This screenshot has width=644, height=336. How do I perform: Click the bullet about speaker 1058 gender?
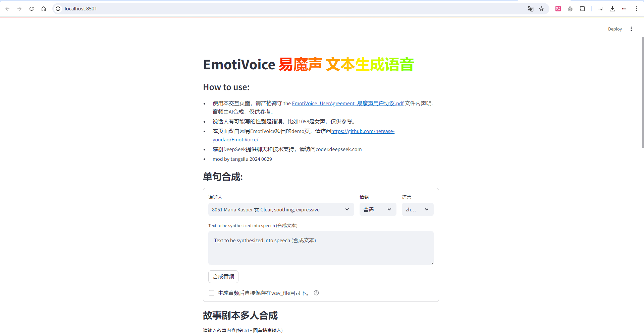(285, 122)
